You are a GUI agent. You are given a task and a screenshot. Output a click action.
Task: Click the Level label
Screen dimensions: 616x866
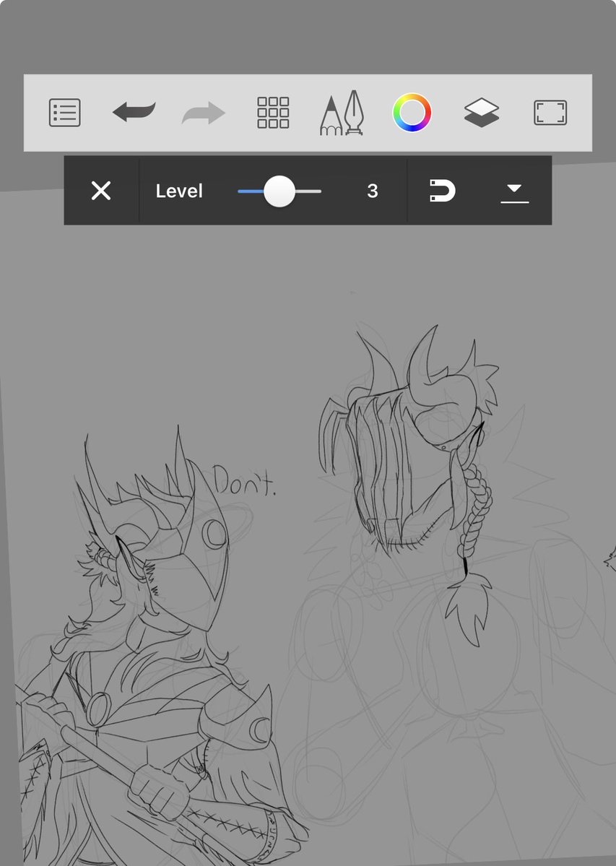tap(179, 191)
